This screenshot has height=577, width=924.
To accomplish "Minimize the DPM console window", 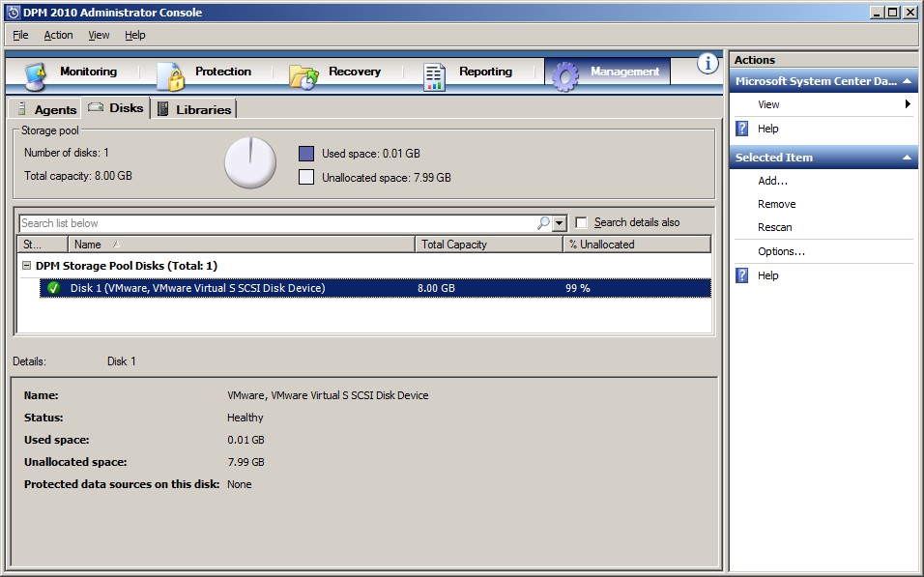I will tap(877, 12).
